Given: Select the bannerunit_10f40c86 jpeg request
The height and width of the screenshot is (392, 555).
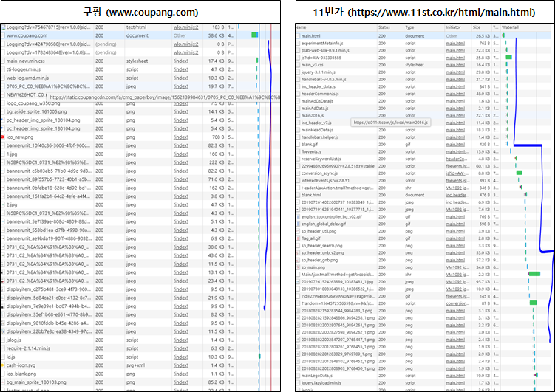Looking at the screenshot, I should [140, 145].
